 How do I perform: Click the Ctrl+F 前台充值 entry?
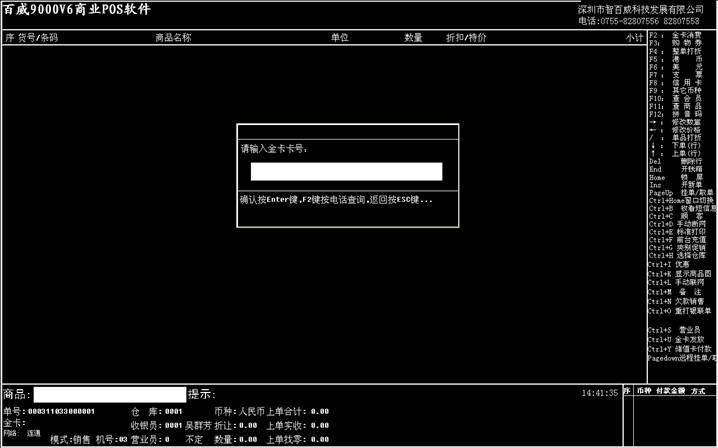pos(677,240)
